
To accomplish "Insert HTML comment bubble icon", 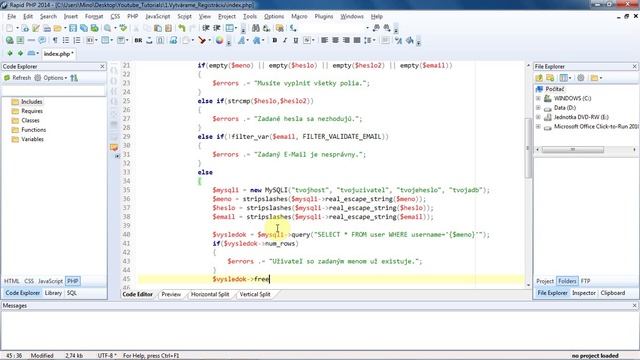I will pyautogui.click(x=42, y=40).
